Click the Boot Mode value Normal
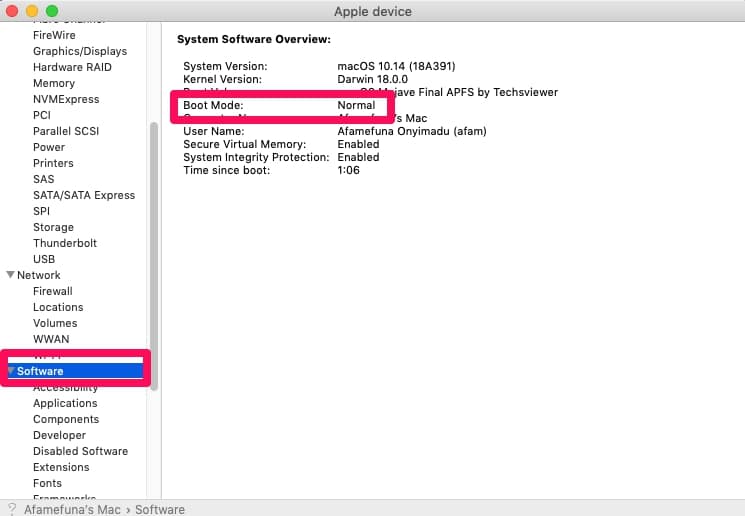The width and height of the screenshot is (745, 516). tap(356, 105)
